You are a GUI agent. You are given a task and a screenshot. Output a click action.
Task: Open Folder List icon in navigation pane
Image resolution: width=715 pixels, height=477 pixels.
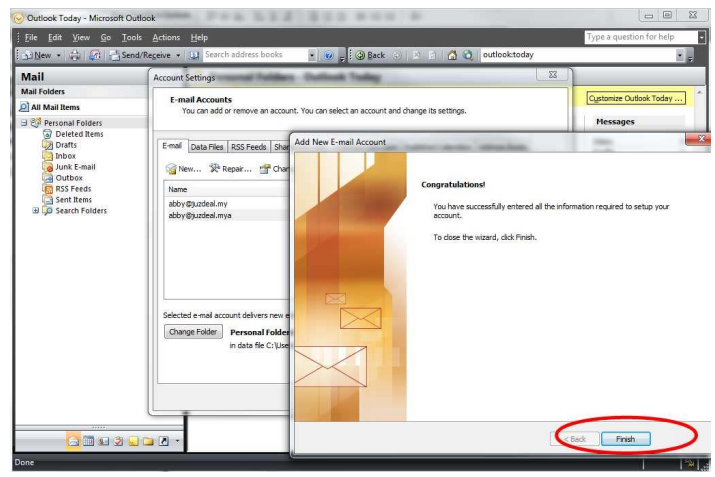coord(148,441)
